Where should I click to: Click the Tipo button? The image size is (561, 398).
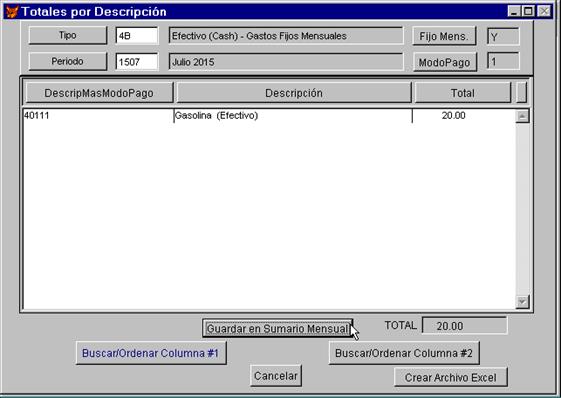[68, 35]
